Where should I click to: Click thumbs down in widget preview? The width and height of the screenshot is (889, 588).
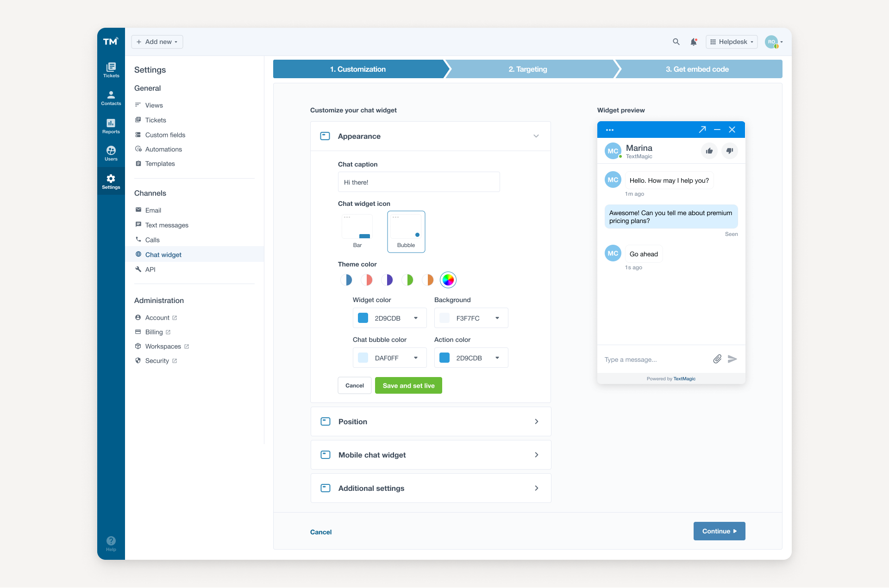730,151
